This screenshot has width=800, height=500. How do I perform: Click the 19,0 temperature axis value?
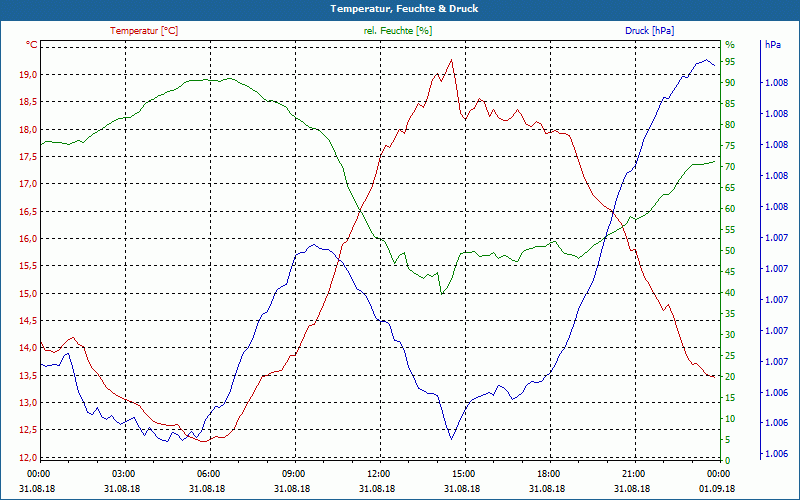29,74
